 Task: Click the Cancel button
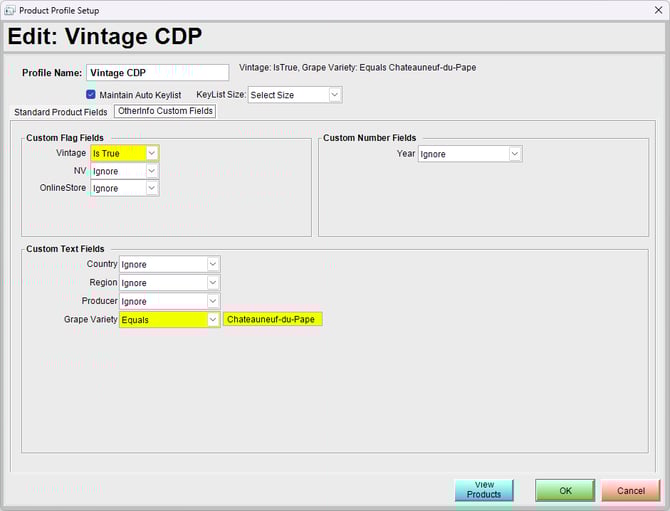click(x=631, y=490)
